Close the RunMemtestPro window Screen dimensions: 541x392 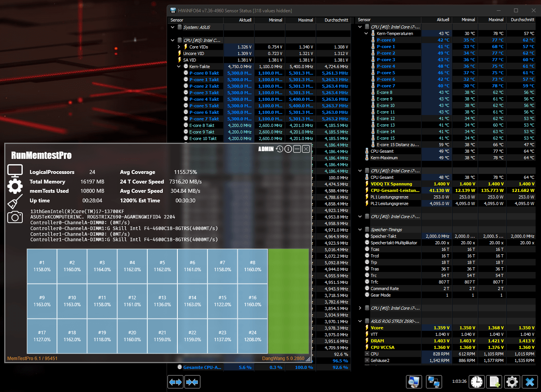point(306,149)
